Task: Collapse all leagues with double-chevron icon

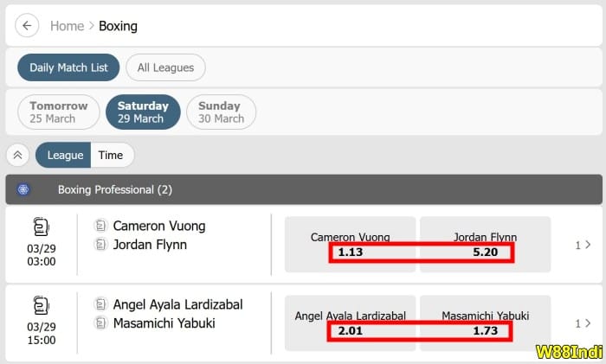Action: tap(18, 155)
